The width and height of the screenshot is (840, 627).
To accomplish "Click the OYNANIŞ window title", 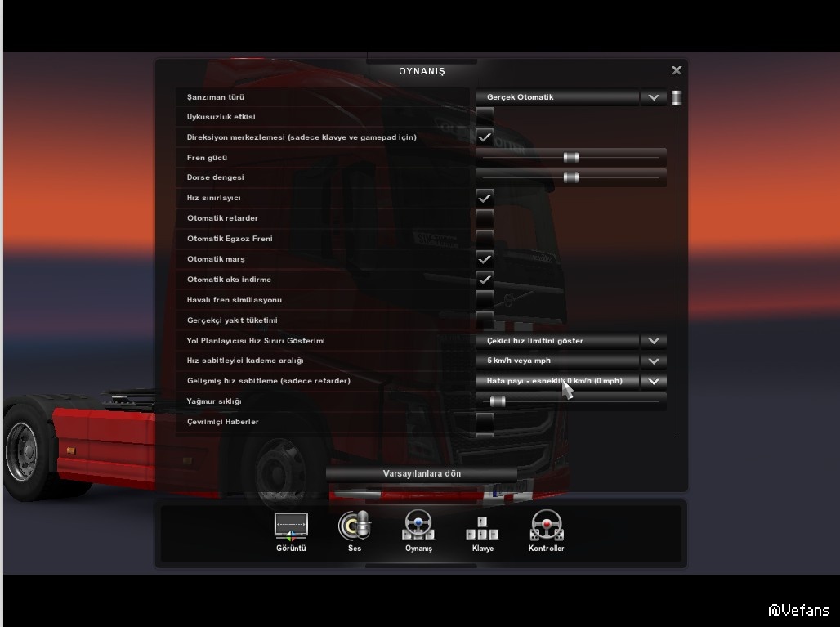I will [x=422, y=71].
